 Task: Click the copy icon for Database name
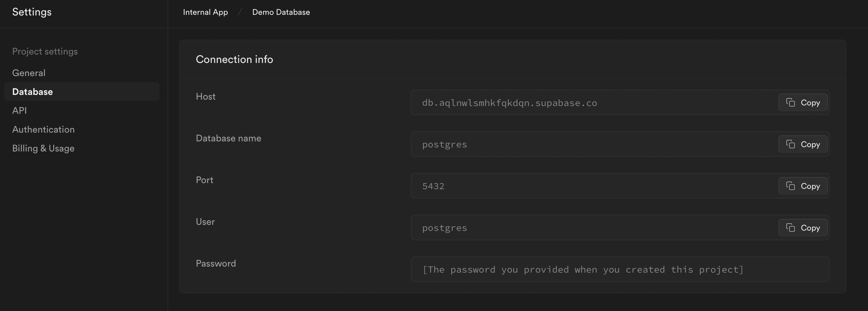(x=791, y=144)
